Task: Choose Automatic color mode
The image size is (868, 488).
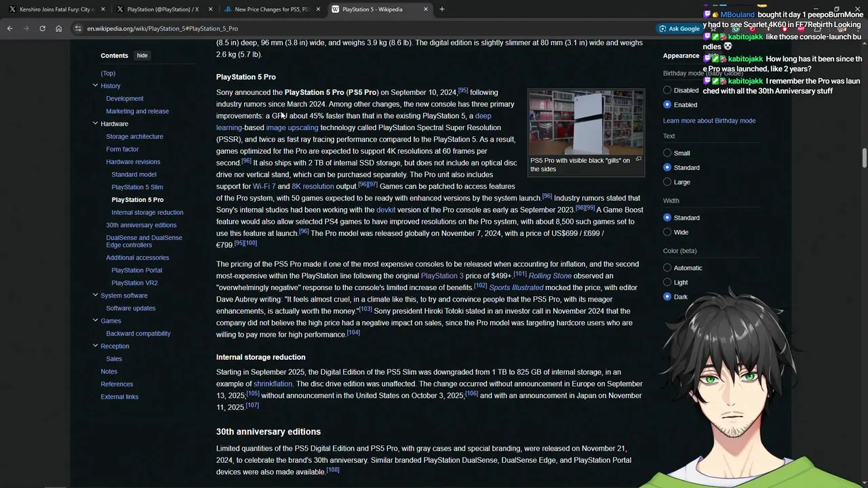Action: tap(667, 268)
